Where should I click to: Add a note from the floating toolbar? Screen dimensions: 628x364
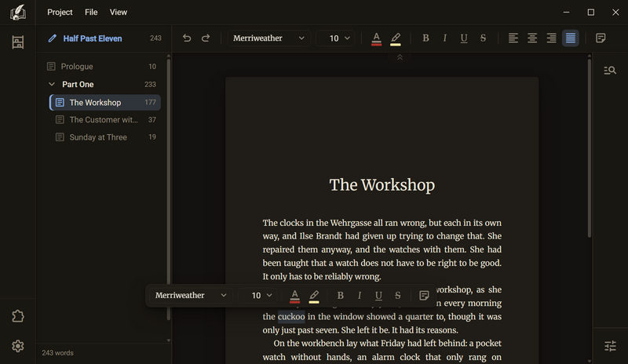[x=424, y=296]
